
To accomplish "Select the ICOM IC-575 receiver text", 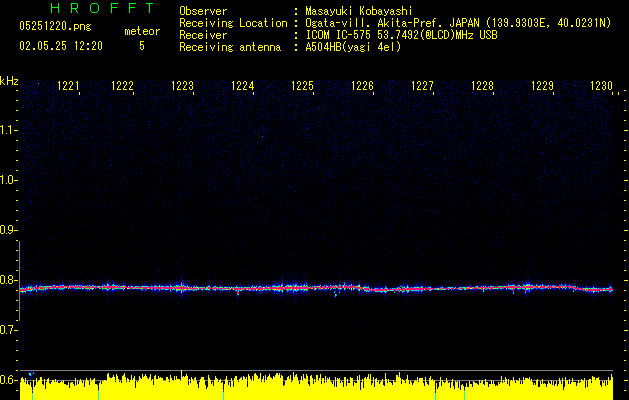I will tap(399, 35).
